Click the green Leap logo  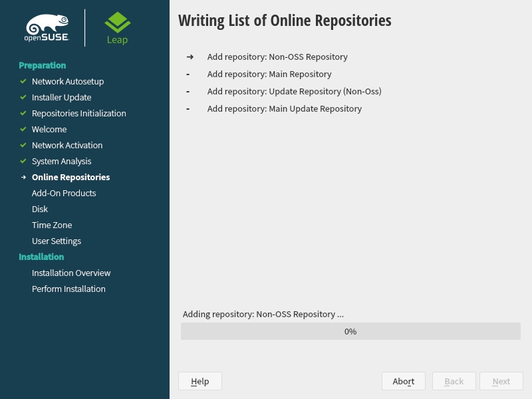(118, 29)
